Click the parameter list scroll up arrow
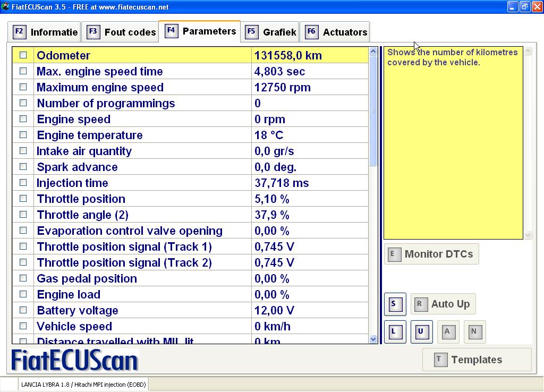 373,52
